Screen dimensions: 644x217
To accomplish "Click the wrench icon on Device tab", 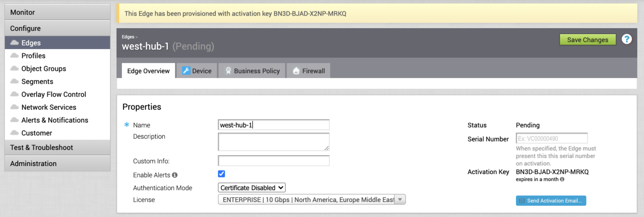I will [x=186, y=71].
